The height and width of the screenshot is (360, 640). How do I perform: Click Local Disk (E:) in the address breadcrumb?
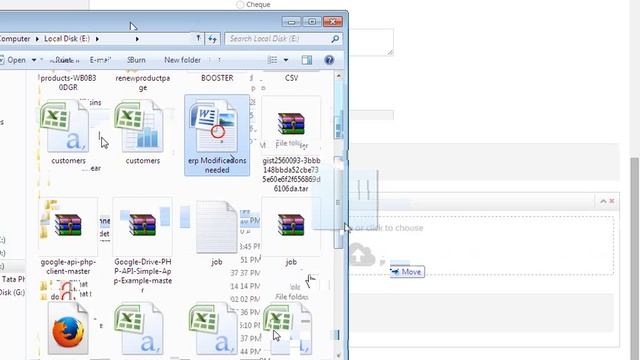tap(67, 39)
